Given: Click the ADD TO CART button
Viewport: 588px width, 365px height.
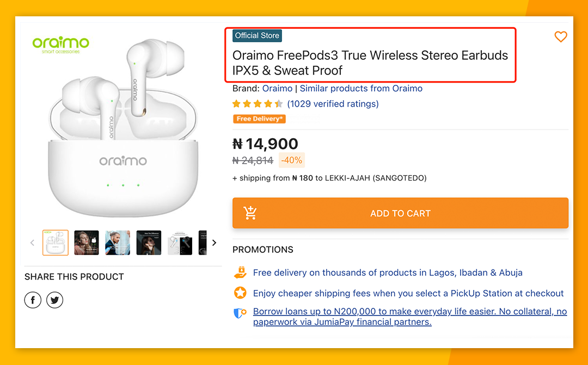Looking at the screenshot, I should click(400, 213).
